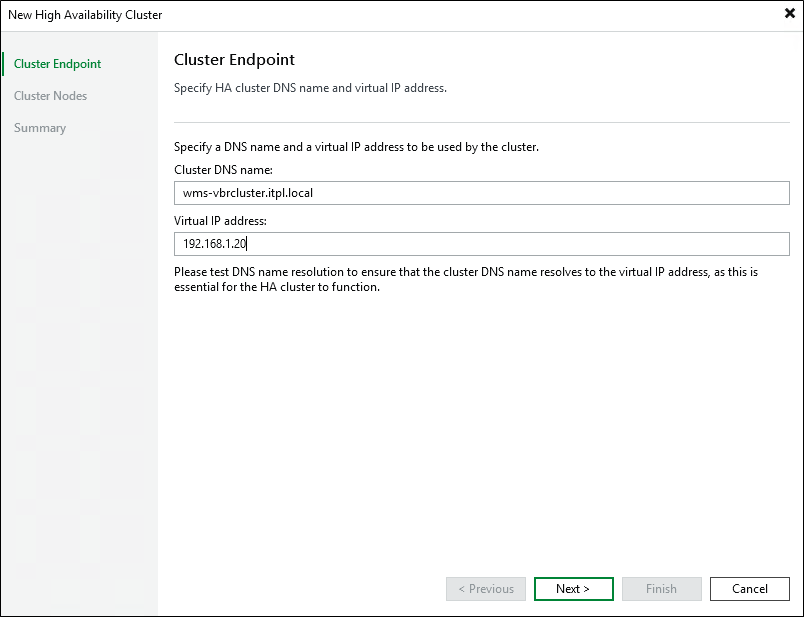Focus the Virtual IP address field

coord(481,244)
